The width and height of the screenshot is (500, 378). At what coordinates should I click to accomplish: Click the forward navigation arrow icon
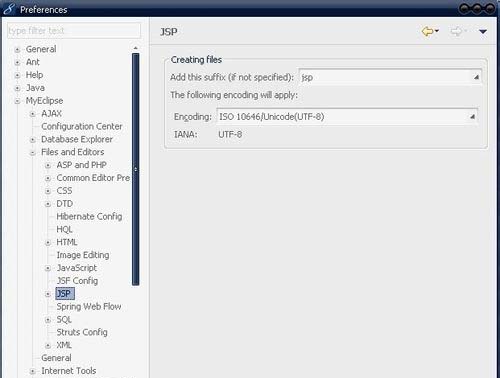pos(456,31)
